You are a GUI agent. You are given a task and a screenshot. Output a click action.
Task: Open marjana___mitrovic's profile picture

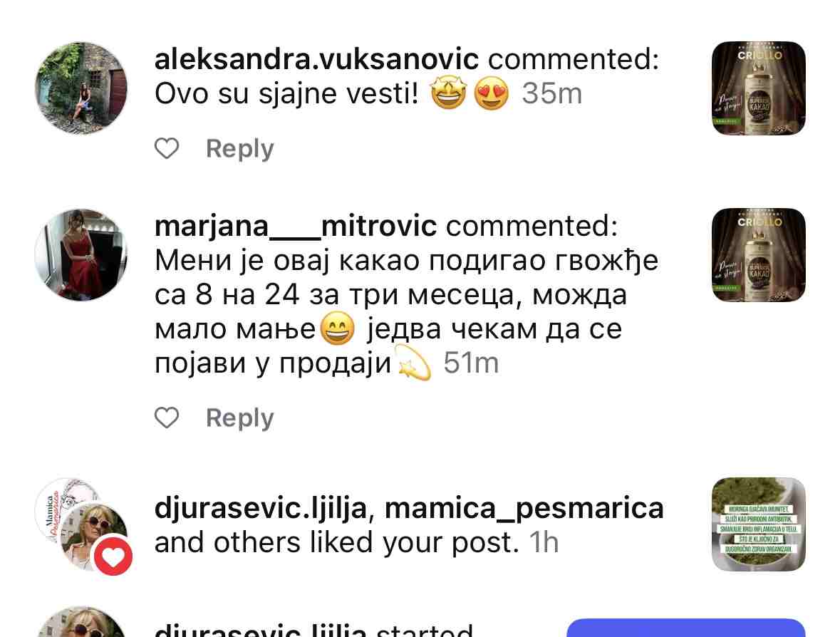tap(81, 255)
